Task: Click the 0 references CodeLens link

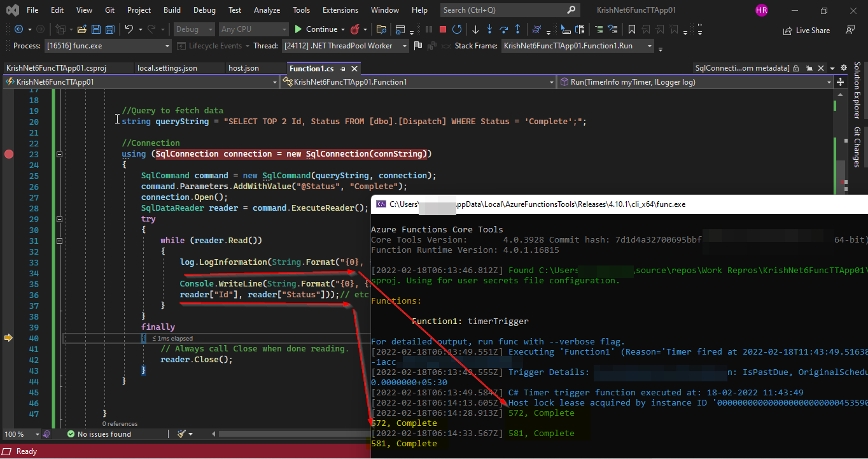Action: click(x=120, y=423)
